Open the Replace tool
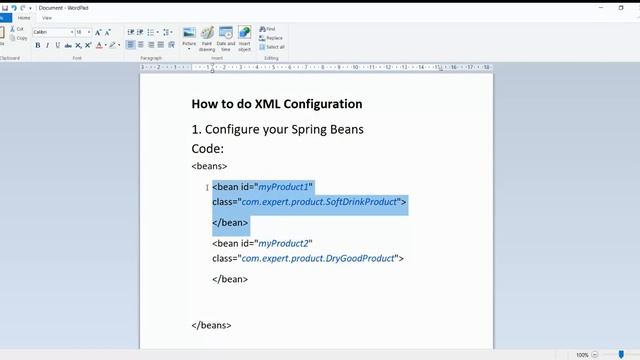 [271, 38]
